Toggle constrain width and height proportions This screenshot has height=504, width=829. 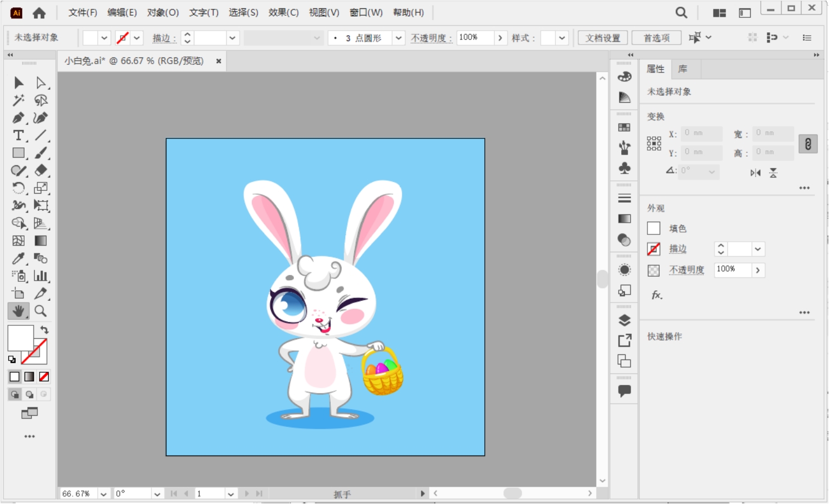click(808, 144)
